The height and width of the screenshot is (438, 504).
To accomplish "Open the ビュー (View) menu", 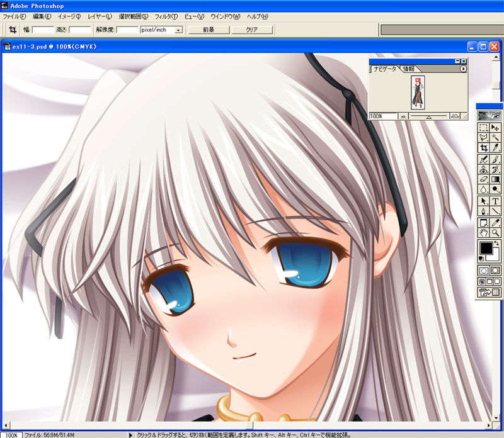I will [194, 16].
